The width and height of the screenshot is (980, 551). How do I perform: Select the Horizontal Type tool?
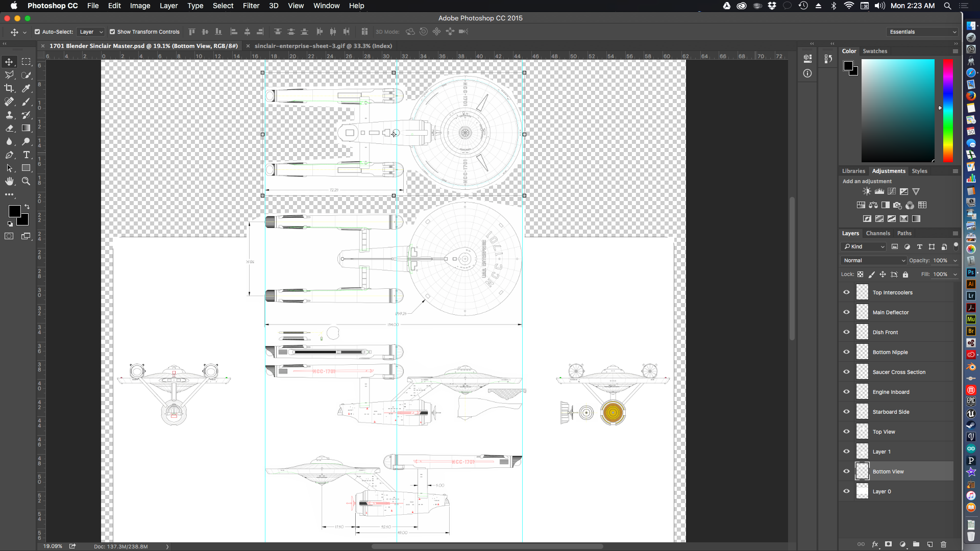pyautogui.click(x=26, y=155)
